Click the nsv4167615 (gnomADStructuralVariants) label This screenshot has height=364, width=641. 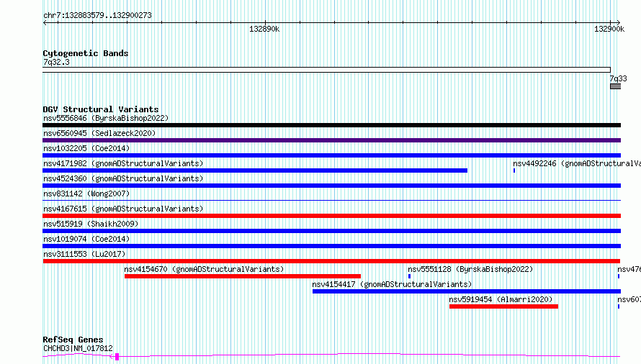point(123,209)
